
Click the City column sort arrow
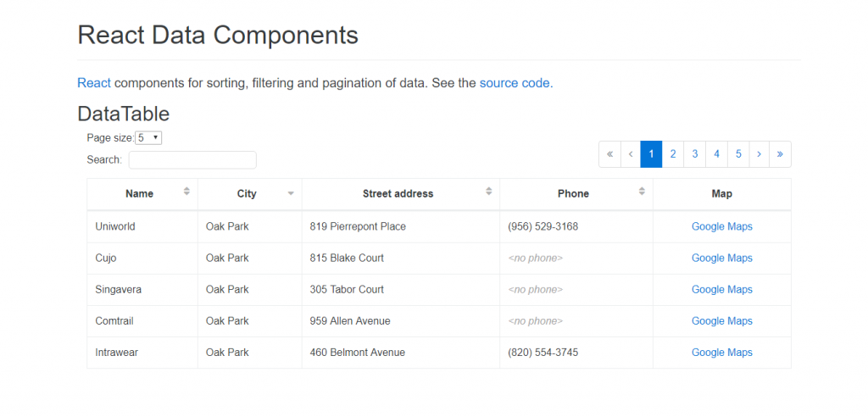click(x=291, y=194)
